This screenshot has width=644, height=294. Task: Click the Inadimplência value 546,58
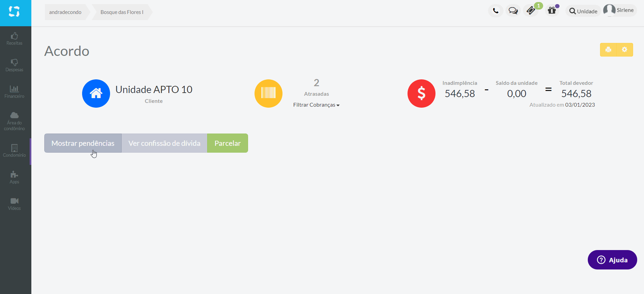(x=460, y=94)
